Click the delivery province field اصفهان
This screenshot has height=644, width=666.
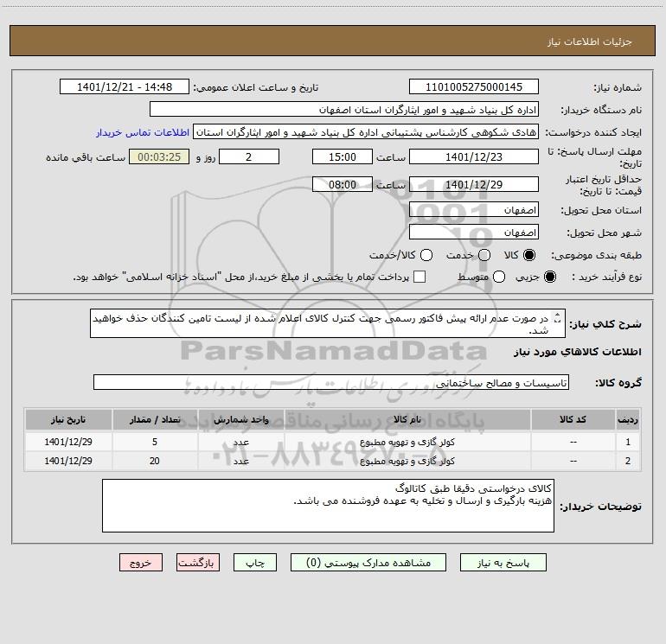pos(474,210)
